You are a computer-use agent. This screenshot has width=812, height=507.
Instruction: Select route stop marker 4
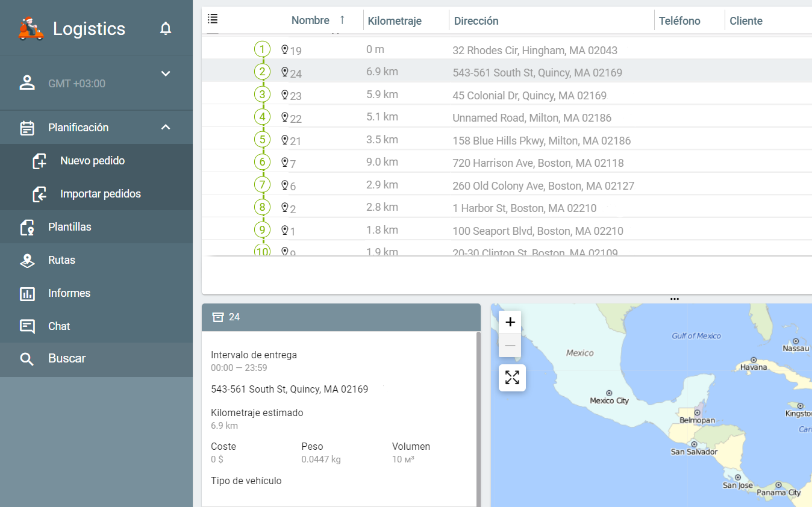262,117
